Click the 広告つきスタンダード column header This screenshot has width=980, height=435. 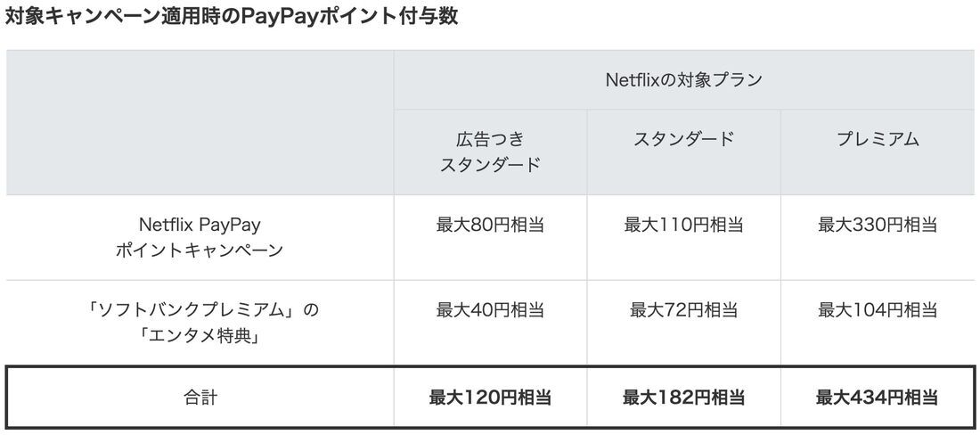pyautogui.click(x=490, y=152)
